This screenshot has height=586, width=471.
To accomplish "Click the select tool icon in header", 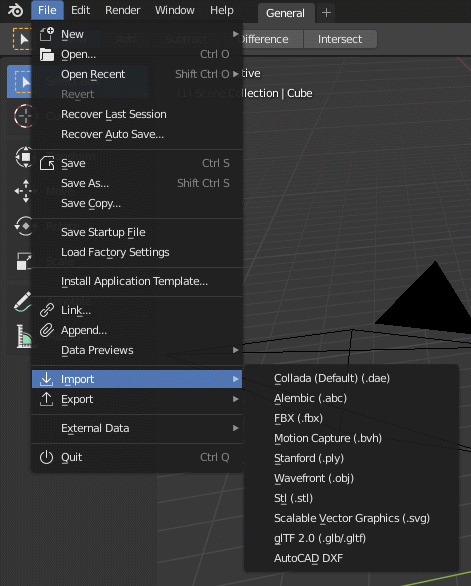I will click(22, 39).
